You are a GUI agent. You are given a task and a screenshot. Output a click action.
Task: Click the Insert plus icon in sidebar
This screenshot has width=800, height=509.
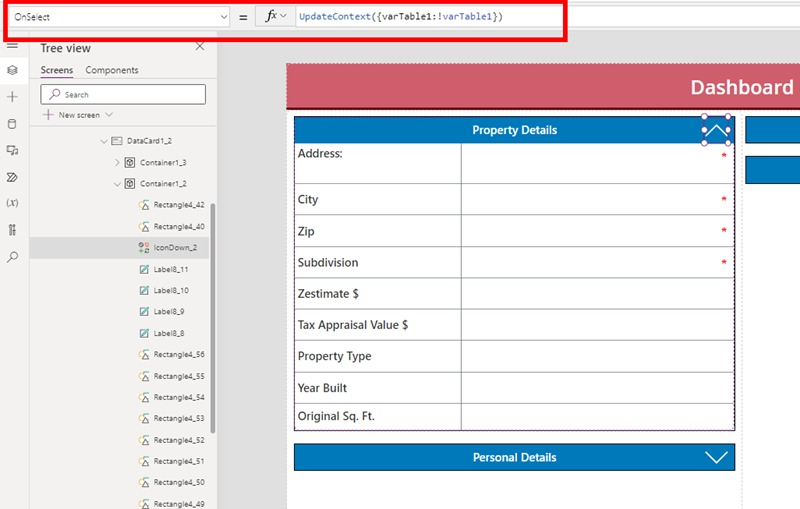[13, 97]
